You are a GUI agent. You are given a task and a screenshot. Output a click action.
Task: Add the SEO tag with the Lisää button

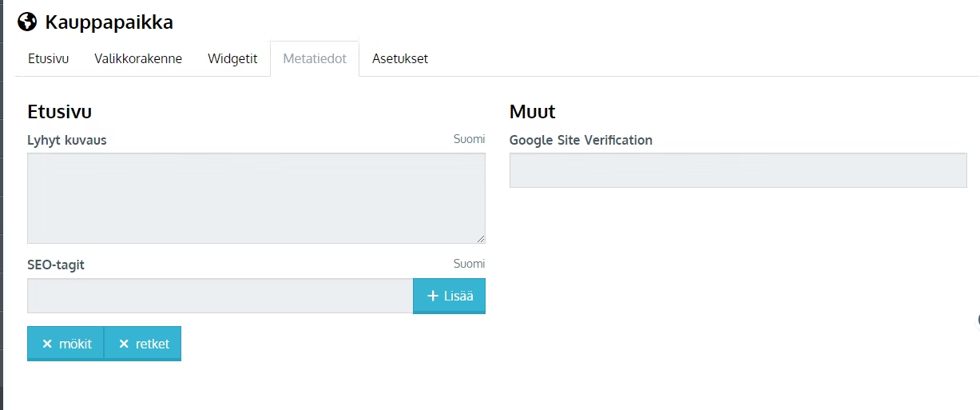[x=449, y=296]
